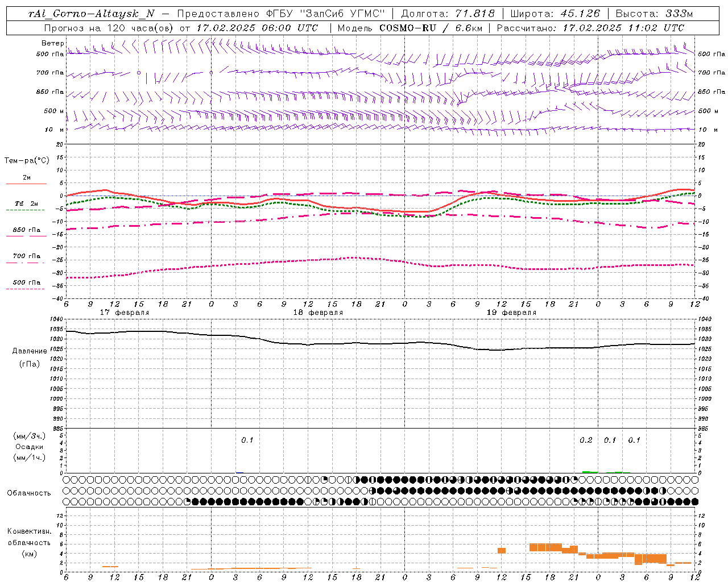Click the green precipitation bar under 0.2
Viewport: 728px width, 582px height.
[590, 472]
